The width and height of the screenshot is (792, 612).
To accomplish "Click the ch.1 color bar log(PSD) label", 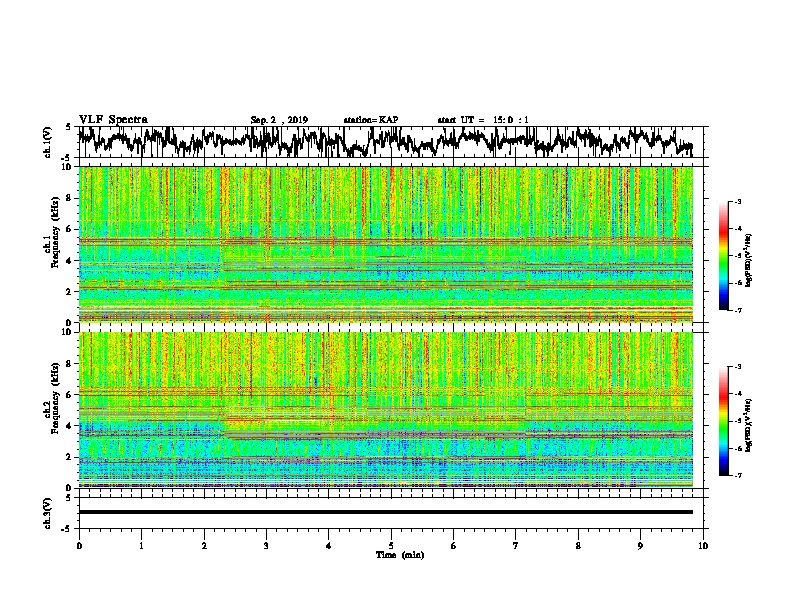I will (749, 260).
